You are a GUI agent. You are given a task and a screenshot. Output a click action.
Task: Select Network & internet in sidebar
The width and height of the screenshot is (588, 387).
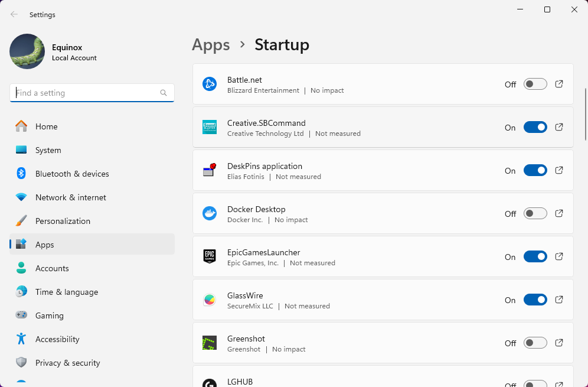[x=71, y=197]
